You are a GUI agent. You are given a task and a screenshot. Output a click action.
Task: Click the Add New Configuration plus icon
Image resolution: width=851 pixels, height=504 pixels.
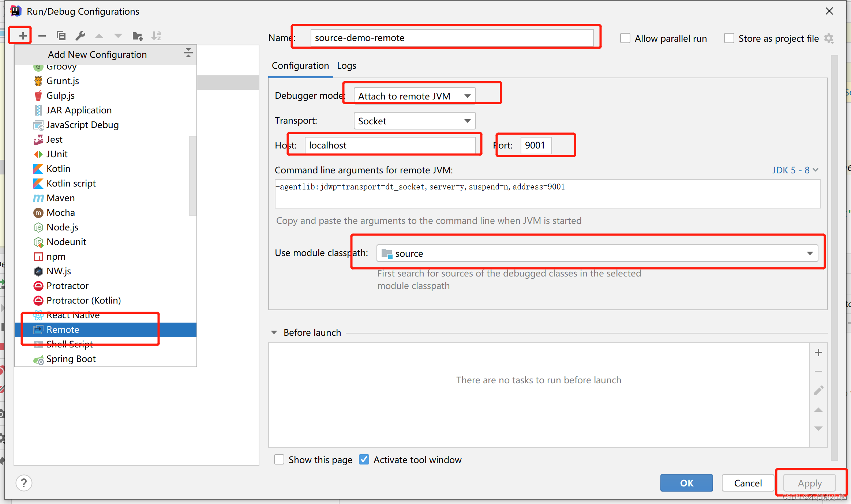23,36
